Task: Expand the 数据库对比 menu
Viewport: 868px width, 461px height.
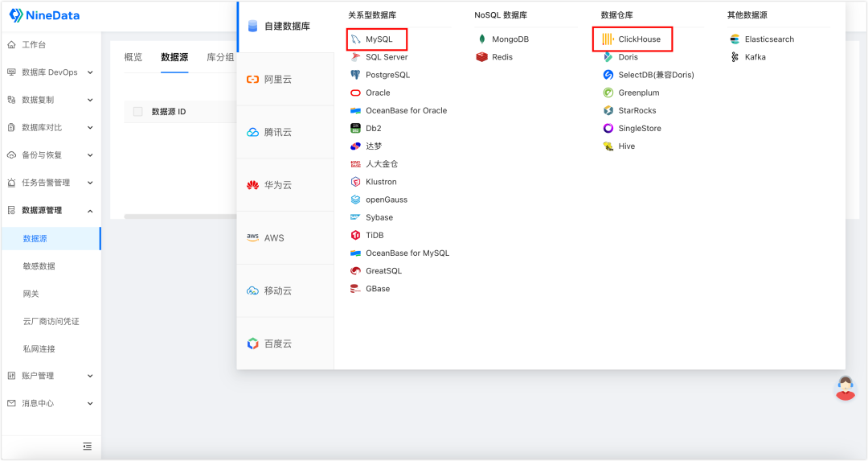Action: point(51,127)
